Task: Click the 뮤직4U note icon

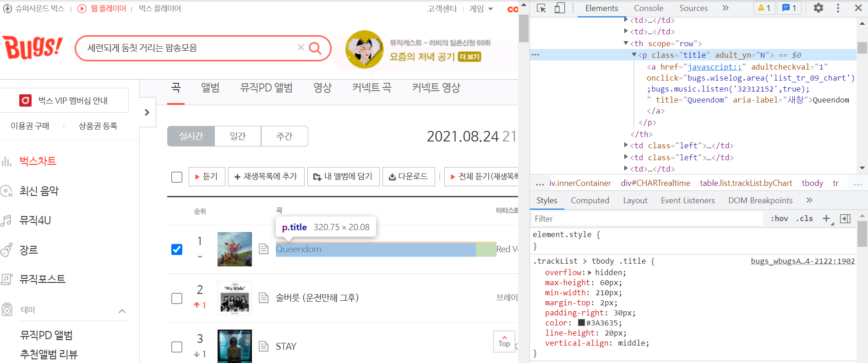Action: pyautogui.click(x=6, y=221)
